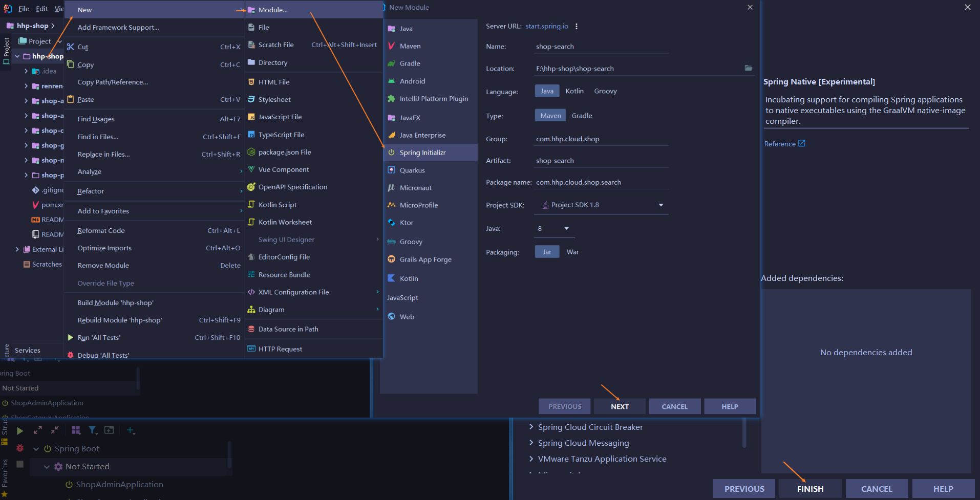Select IntelliJ Platform Plugin type

(430, 99)
